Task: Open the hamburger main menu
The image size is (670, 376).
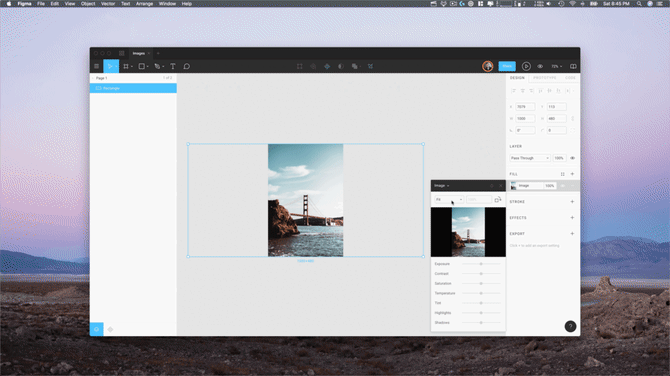Action: tap(97, 66)
